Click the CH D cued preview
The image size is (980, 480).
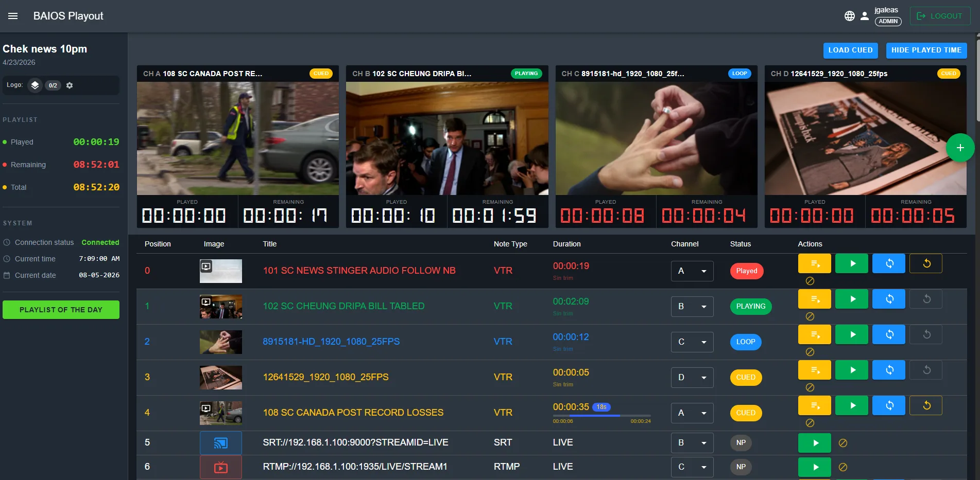[865, 138]
